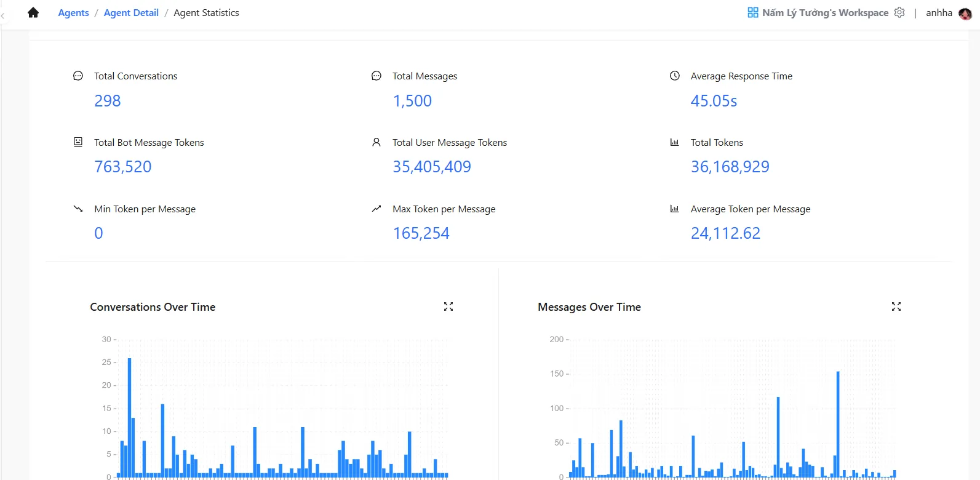Click the Conversations Over Time title
980x480 pixels.
pyautogui.click(x=153, y=307)
